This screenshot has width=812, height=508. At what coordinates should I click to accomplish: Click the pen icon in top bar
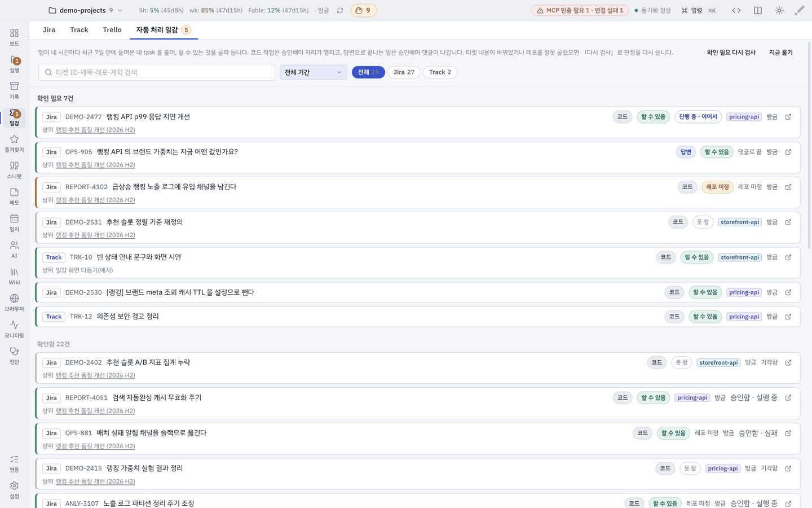point(800,10)
